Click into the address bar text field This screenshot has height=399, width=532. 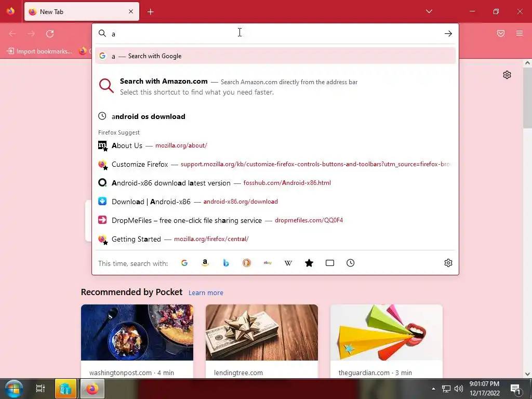click(275, 34)
